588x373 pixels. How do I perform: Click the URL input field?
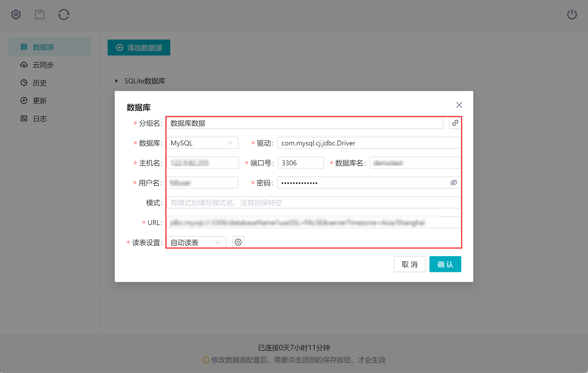[x=314, y=223]
